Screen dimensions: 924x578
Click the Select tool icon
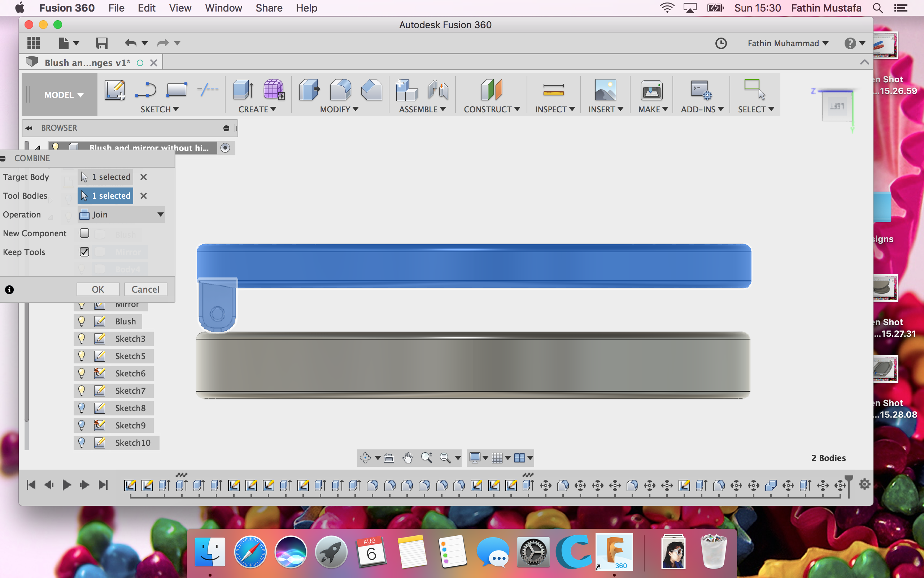tap(755, 90)
